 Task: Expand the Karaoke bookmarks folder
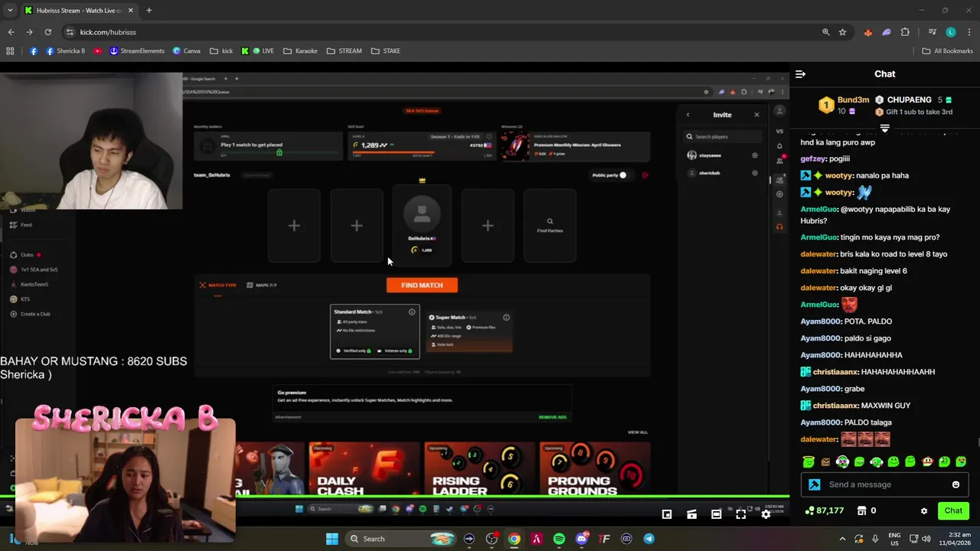pyautogui.click(x=300, y=51)
